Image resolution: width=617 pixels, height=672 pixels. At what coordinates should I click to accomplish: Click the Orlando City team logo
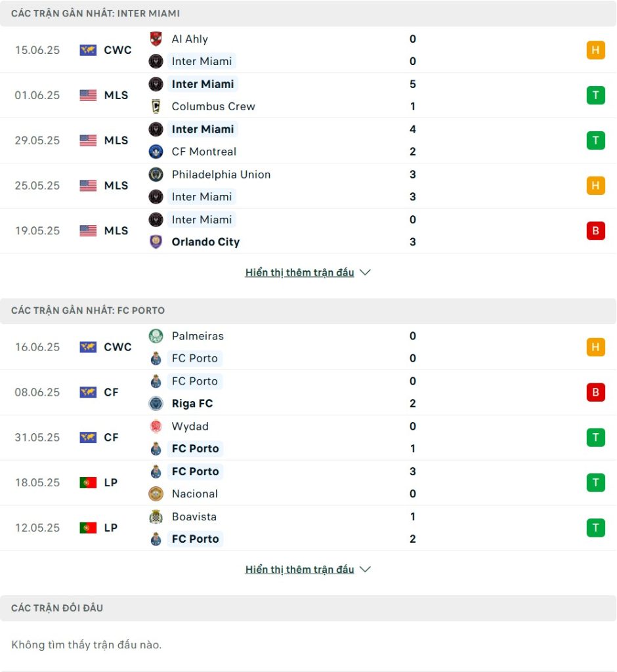[156, 241]
